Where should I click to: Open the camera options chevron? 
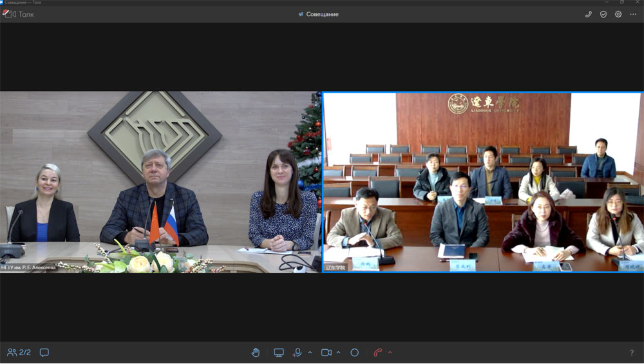tap(338, 352)
